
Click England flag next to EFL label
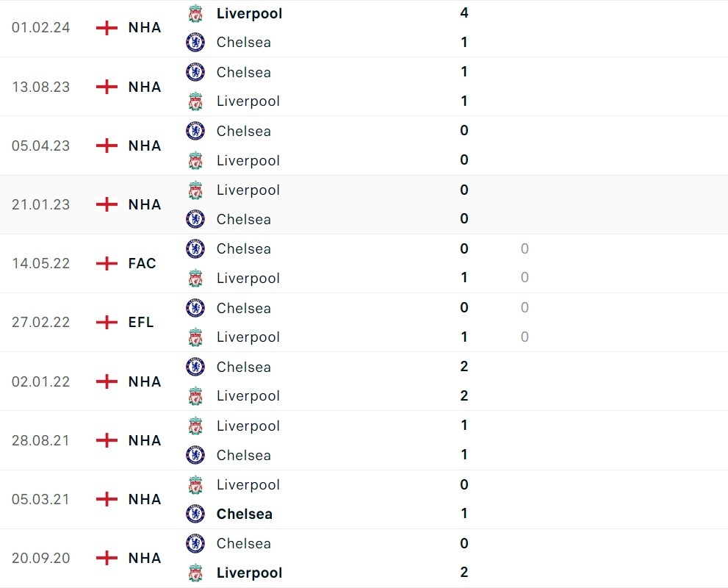click(x=107, y=322)
